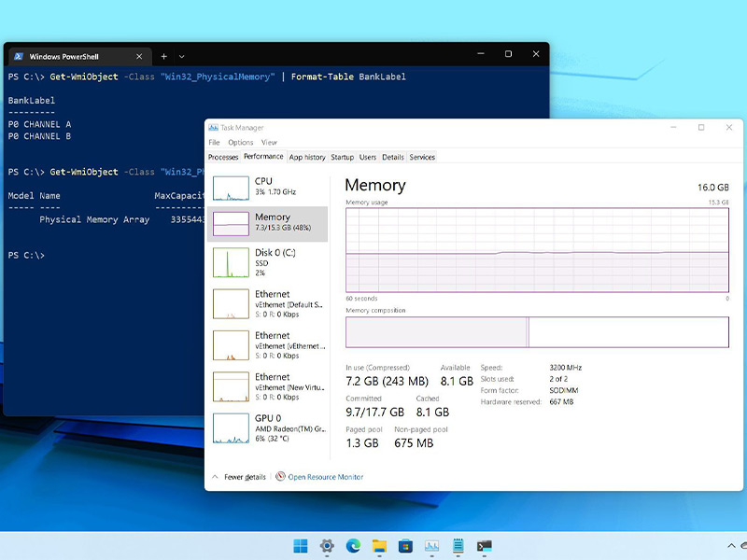Maximize the Task Manager window
Screen dimensions: 747x560
pyautogui.click(x=701, y=127)
